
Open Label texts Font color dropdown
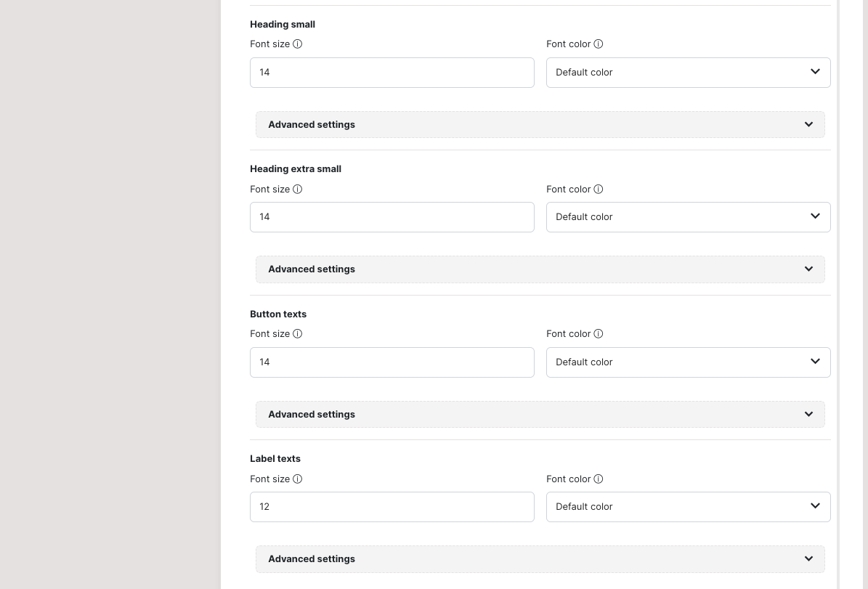click(688, 507)
